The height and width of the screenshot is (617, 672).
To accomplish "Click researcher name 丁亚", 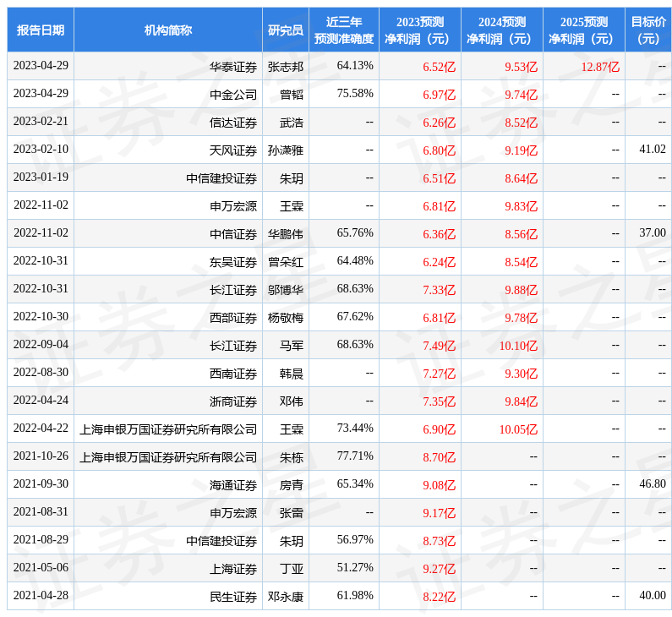I will [292, 569].
